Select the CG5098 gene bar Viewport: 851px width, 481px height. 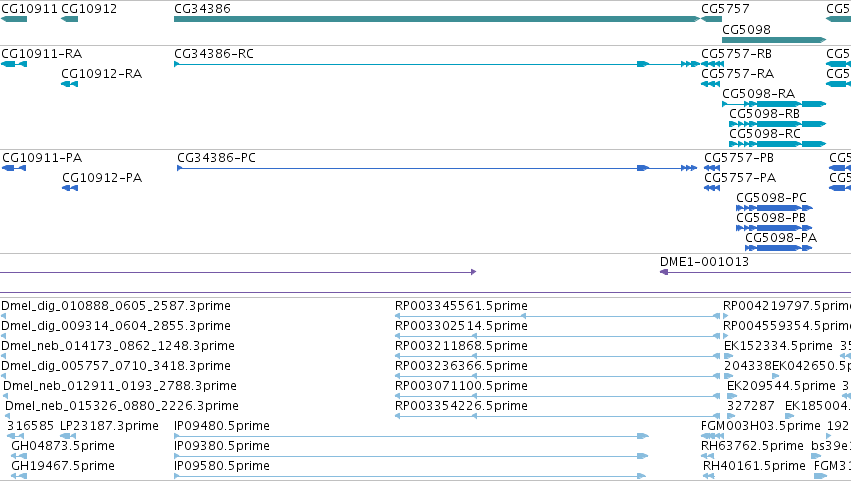tap(774, 40)
